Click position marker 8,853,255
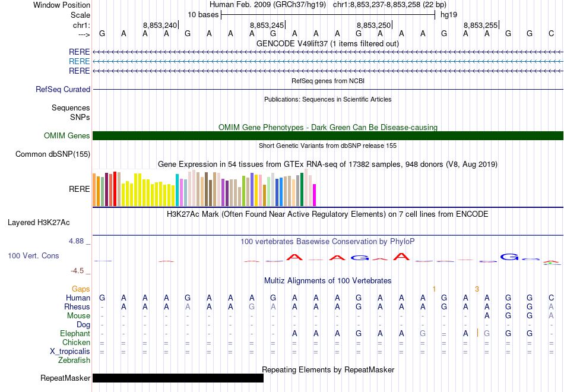Image resolution: width=564 pixels, height=392 pixels. pyautogui.click(x=480, y=25)
